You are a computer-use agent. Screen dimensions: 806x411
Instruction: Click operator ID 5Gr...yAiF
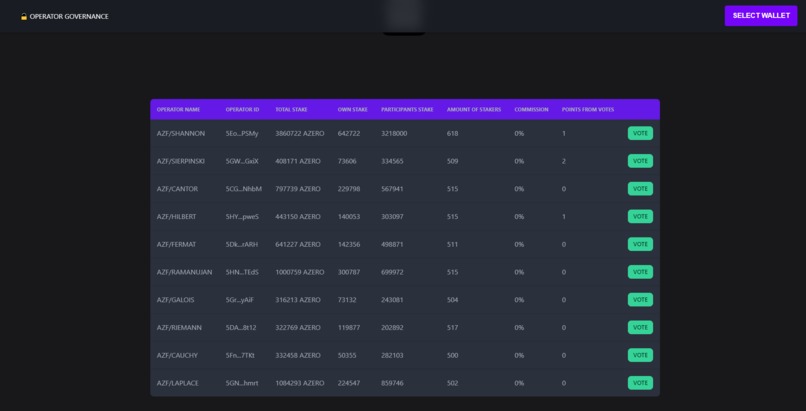click(240, 300)
